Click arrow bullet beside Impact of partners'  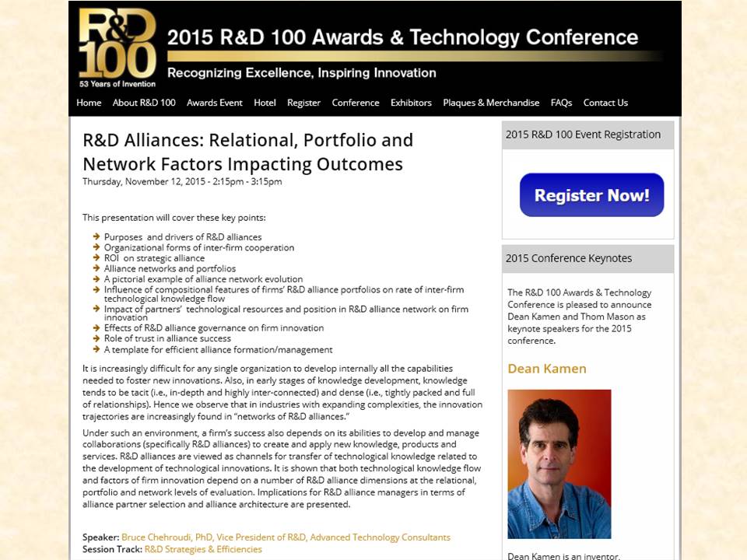tap(96, 308)
